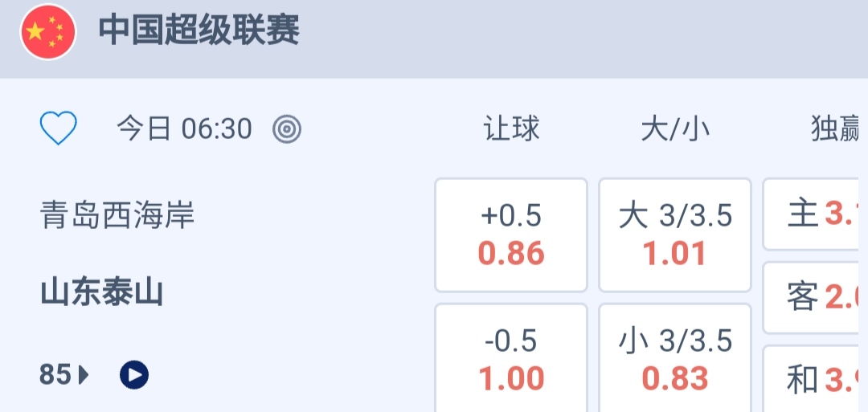
Task: Play the match live stream video
Action: tap(134, 374)
